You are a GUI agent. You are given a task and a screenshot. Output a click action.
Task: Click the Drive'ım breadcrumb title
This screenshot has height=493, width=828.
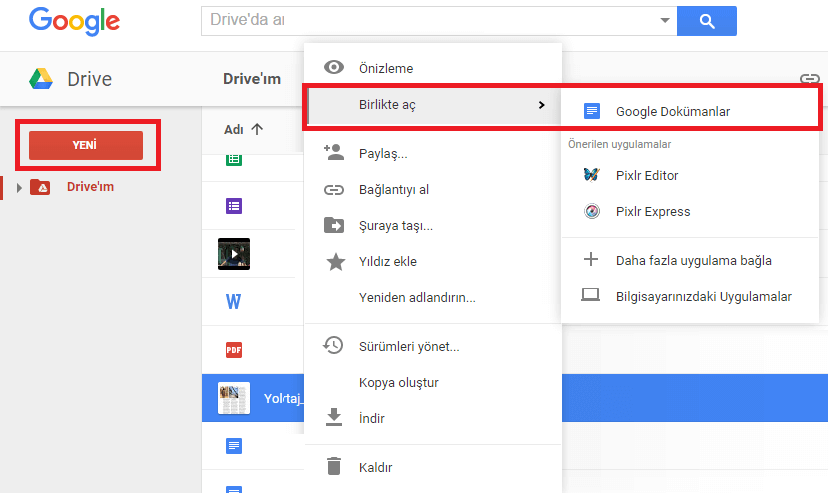coord(252,79)
